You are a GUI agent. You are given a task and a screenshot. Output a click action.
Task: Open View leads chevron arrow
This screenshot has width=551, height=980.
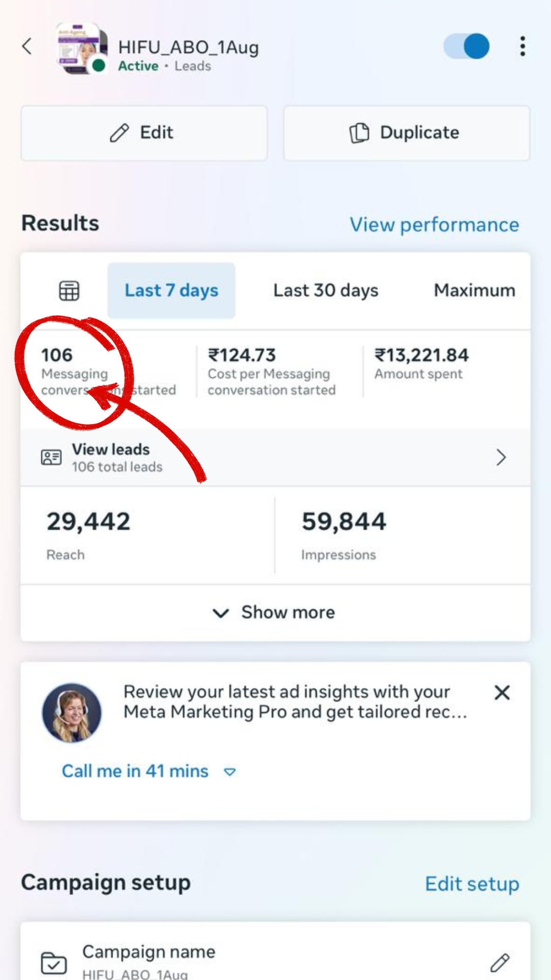pyautogui.click(x=501, y=457)
